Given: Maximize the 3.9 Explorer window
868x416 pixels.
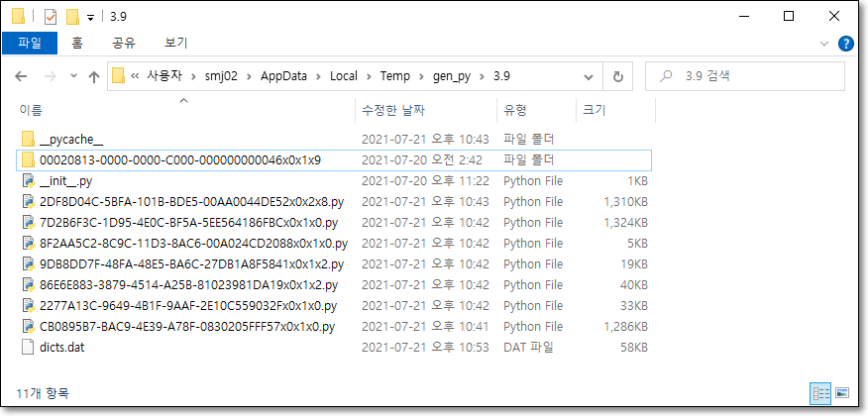Looking at the screenshot, I should coord(789,17).
